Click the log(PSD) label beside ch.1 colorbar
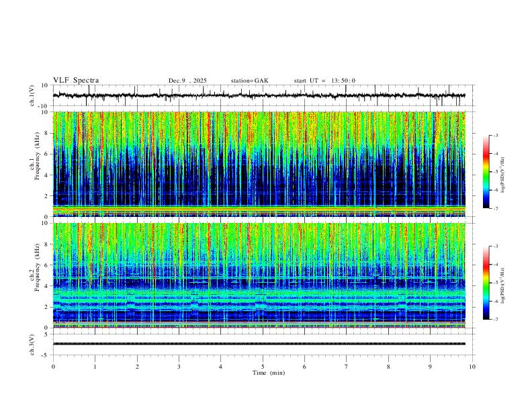The width and height of the screenshot is (532, 411). pyautogui.click(x=503, y=175)
